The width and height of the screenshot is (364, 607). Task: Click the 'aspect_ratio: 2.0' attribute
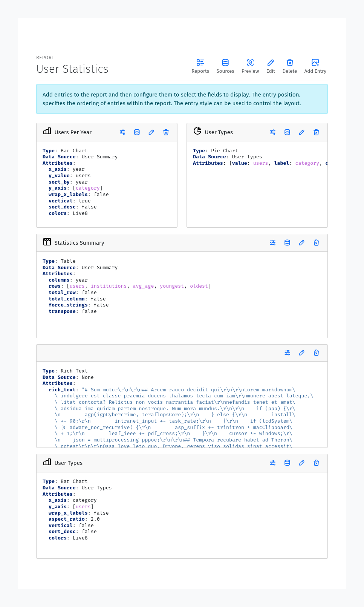[74, 519]
